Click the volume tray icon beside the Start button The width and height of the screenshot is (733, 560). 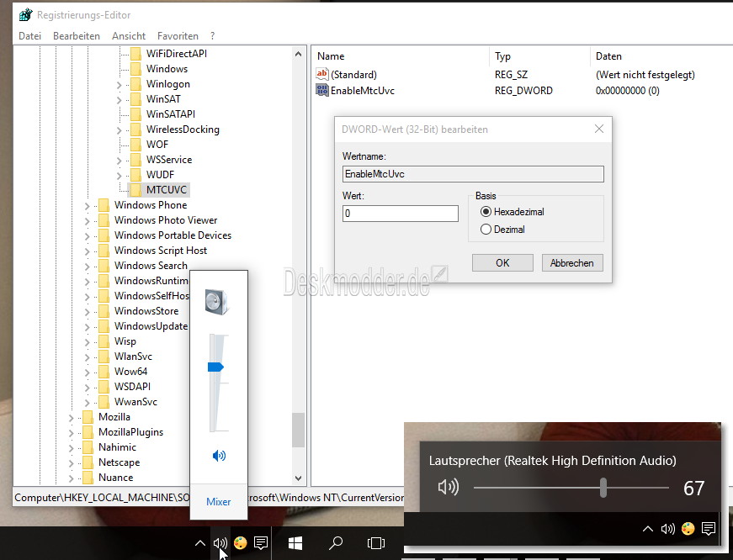(x=220, y=542)
